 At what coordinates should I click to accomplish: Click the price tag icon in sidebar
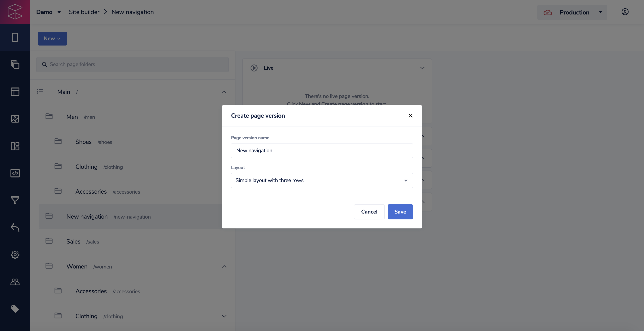click(x=15, y=309)
